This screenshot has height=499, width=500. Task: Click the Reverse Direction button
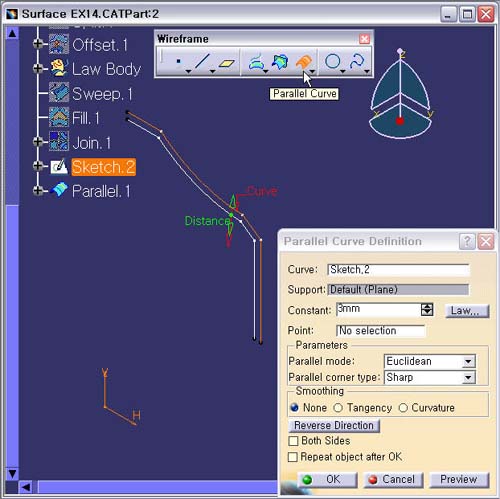click(x=334, y=425)
